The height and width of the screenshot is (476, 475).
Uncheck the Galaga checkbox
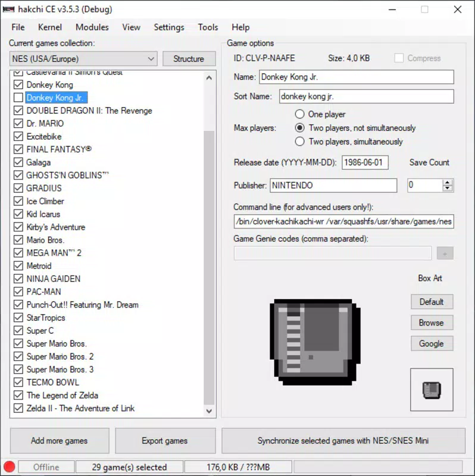[x=18, y=162]
